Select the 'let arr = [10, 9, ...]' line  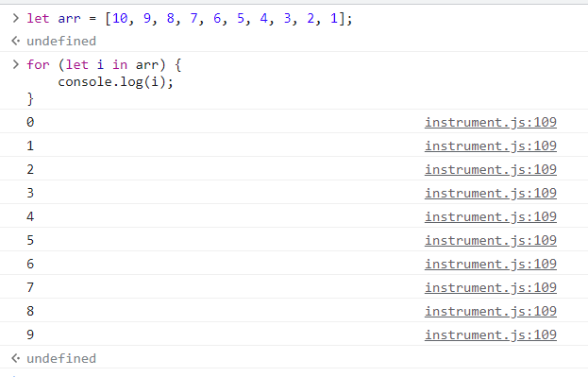coord(190,18)
